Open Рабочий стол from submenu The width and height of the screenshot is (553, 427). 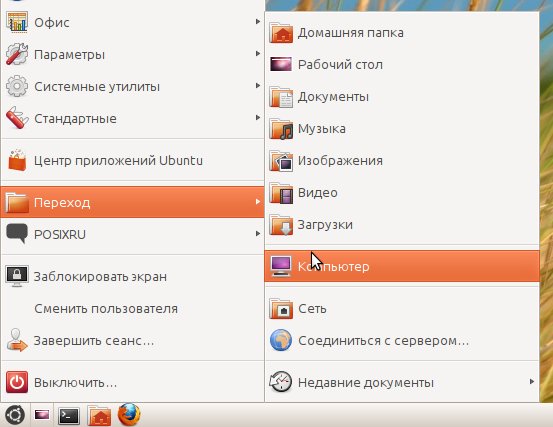(402, 65)
